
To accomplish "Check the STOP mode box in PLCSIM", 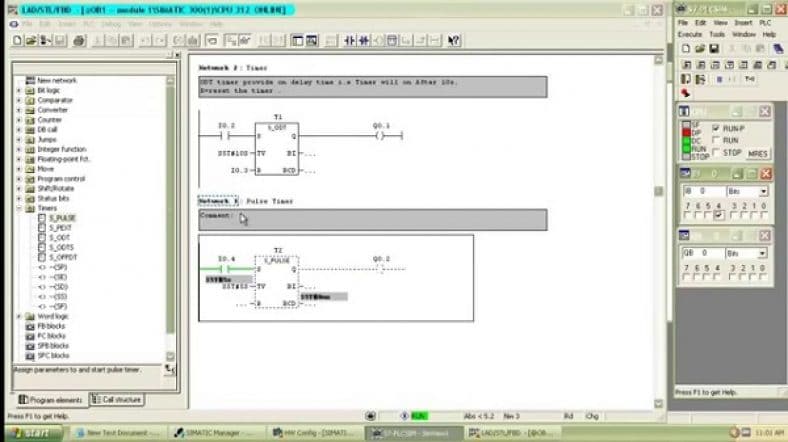I will coord(716,152).
